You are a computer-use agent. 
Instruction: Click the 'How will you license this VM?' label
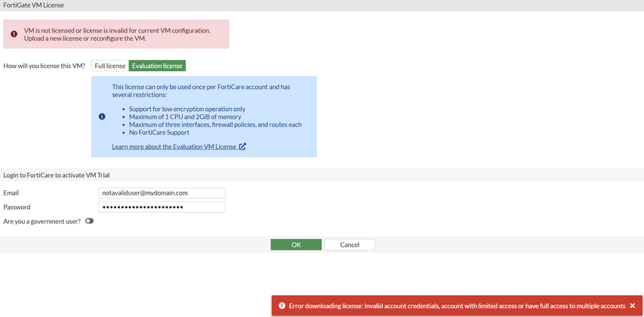pyautogui.click(x=45, y=66)
